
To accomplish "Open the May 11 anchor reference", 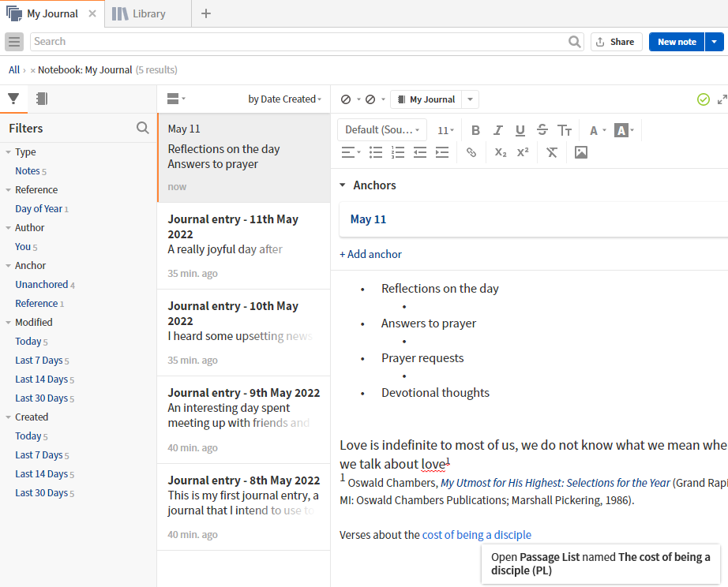I will coord(368,219).
